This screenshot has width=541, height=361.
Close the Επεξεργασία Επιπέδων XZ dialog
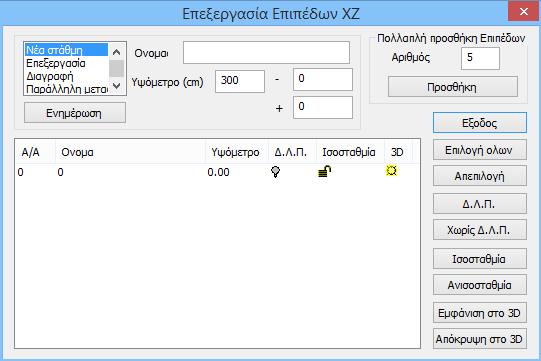click(x=523, y=12)
